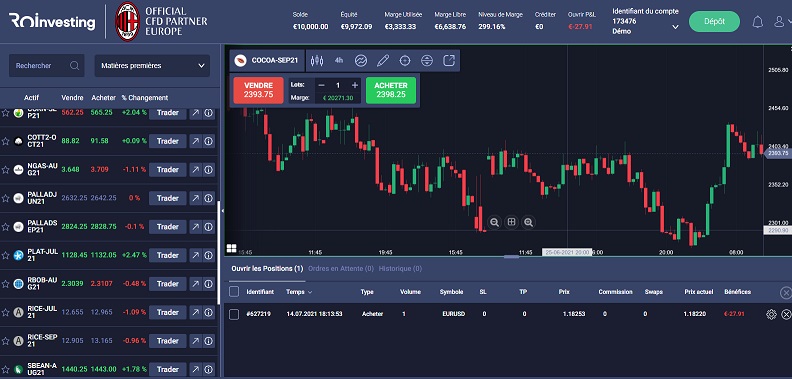Screen dimensions: 792x379
Task: Check the #627219 position checkbox
Action: (234, 314)
